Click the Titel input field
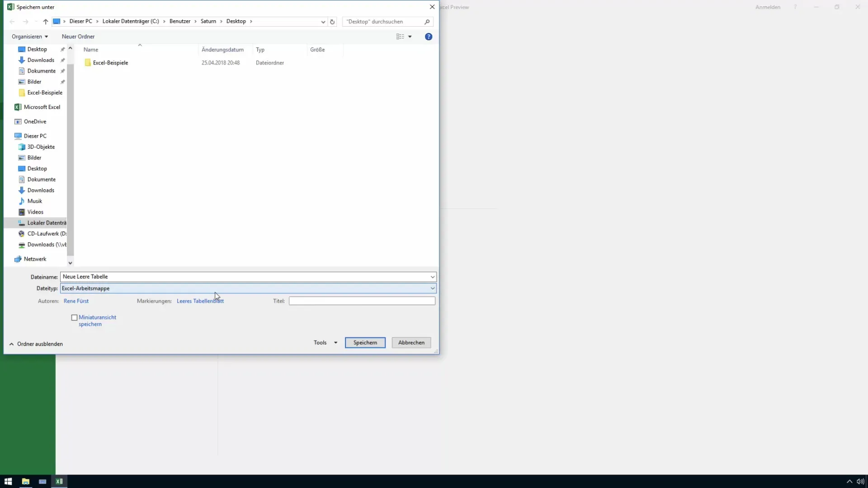The height and width of the screenshot is (488, 868). coord(361,301)
